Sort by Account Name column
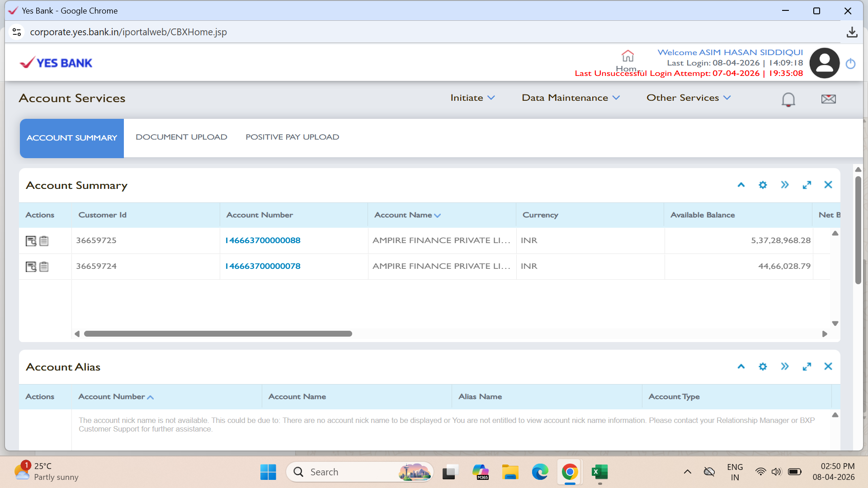This screenshot has width=868, height=488. tap(407, 215)
